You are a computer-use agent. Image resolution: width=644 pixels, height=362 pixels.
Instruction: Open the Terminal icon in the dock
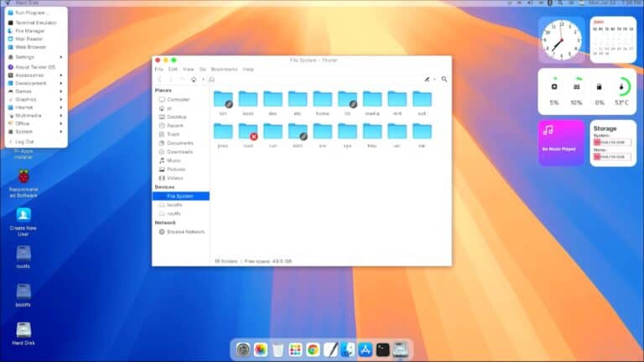coord(382,349)
